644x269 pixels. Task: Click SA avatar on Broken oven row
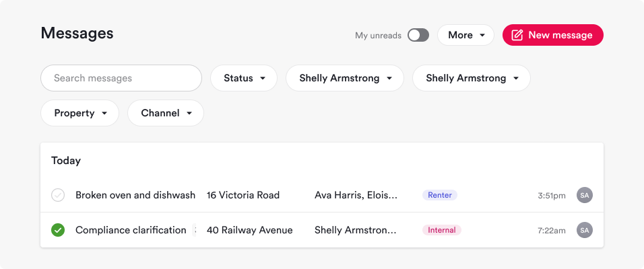[585, 195]
